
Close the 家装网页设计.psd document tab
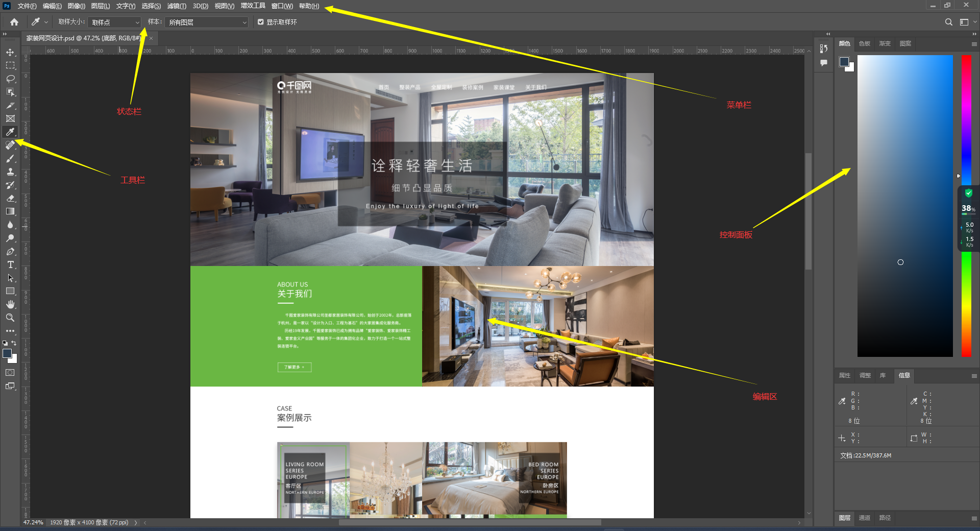(x=151, y=38)
